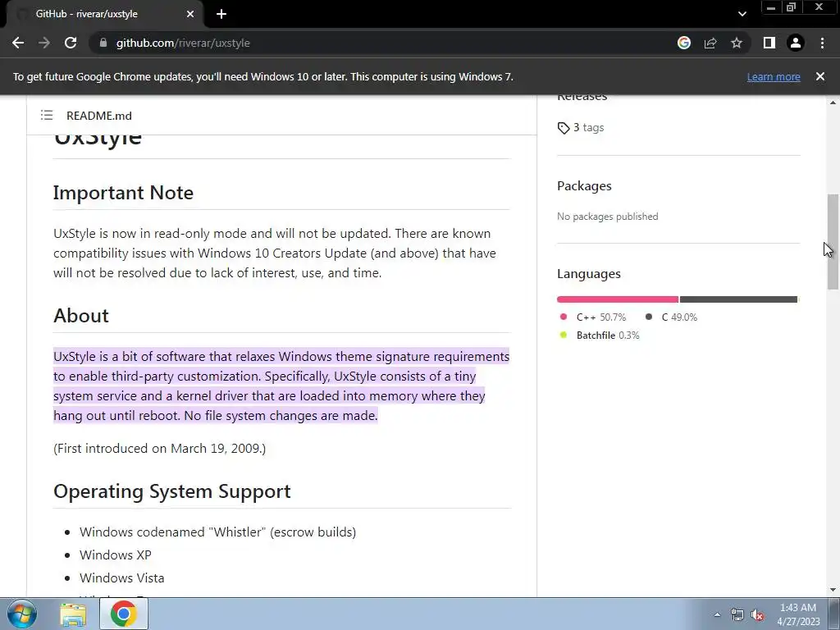Click the Chrome taskbar icon
This screenshot has height=630, width=840.
pyautogui.click(x=124, y=614)
